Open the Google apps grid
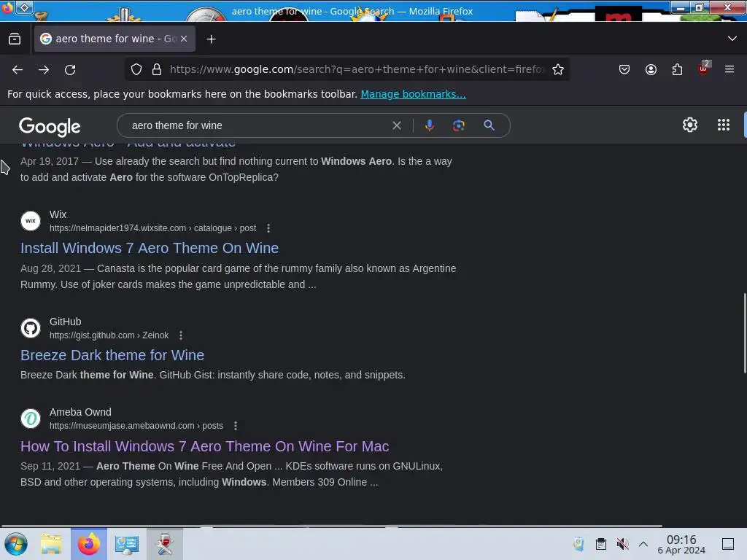The height and width of the screenshot is (560, 747). pos(724,125)
